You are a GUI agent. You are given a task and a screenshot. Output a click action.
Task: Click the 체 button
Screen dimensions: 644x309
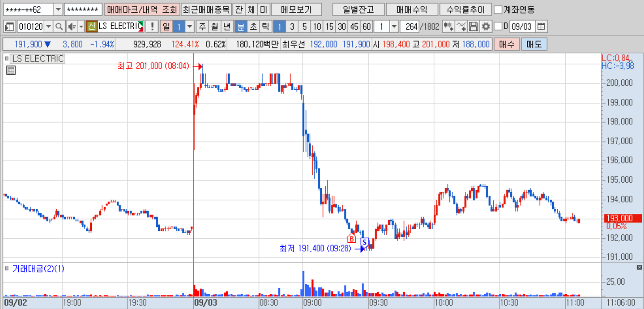tap(251, 9)
